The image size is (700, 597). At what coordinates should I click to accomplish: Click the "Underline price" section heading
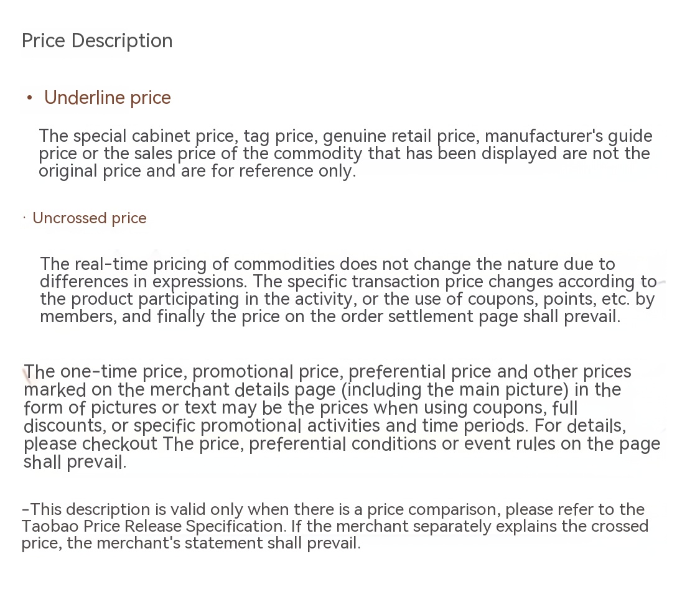(107, 98)
